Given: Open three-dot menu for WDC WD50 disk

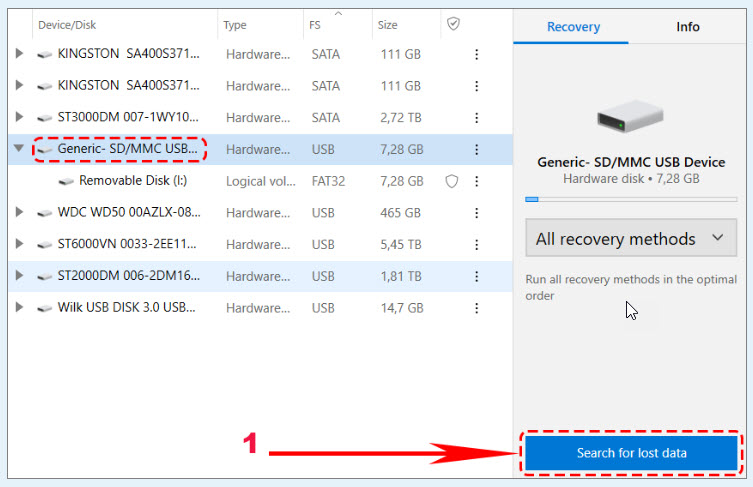Looking at the screenshot, I should [x=477, y=213].
